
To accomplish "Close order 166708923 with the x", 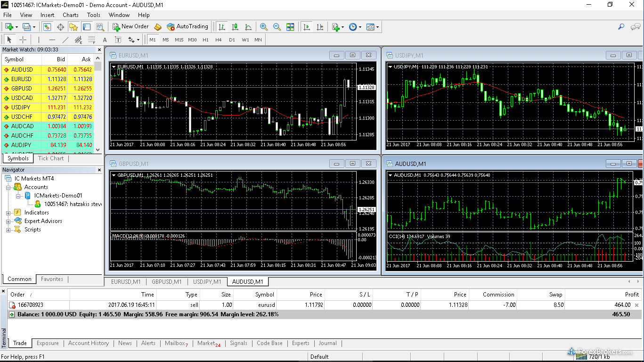I will point(637,305).
